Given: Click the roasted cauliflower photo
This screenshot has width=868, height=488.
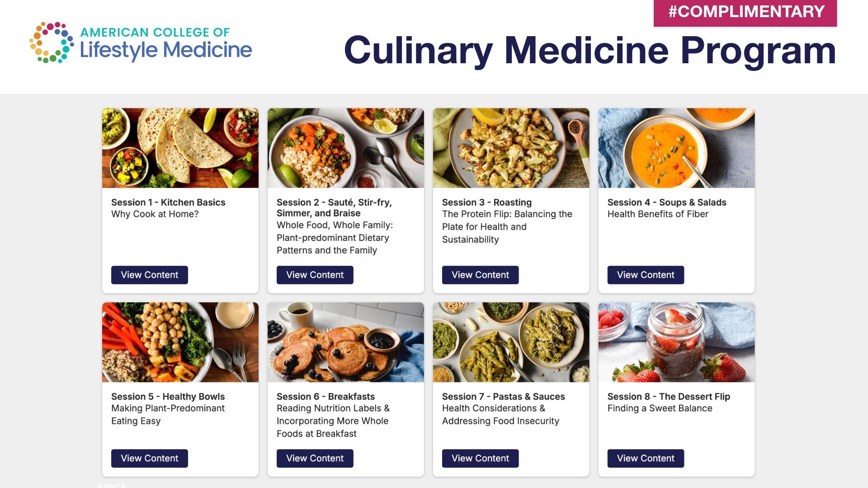Looking at the screenshot, I should (511, 148).
